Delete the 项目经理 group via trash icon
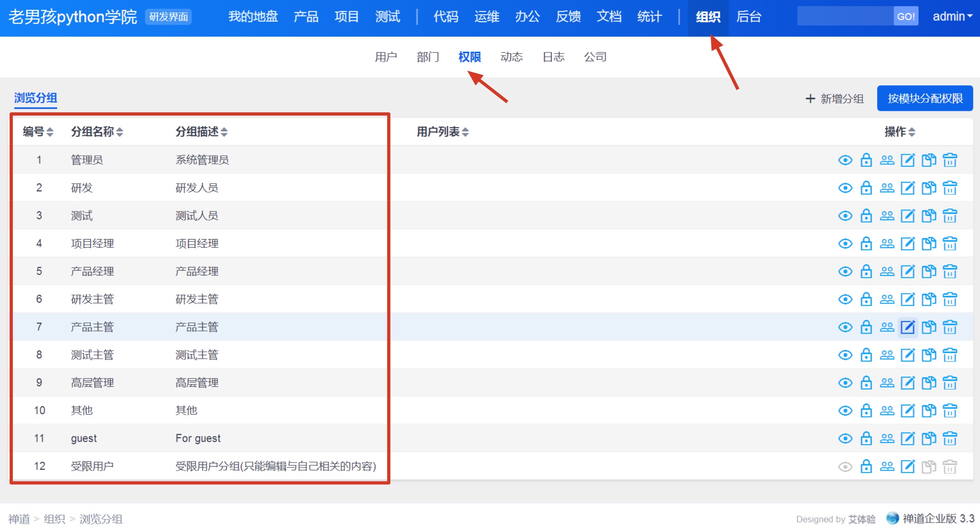 (950, 244)
